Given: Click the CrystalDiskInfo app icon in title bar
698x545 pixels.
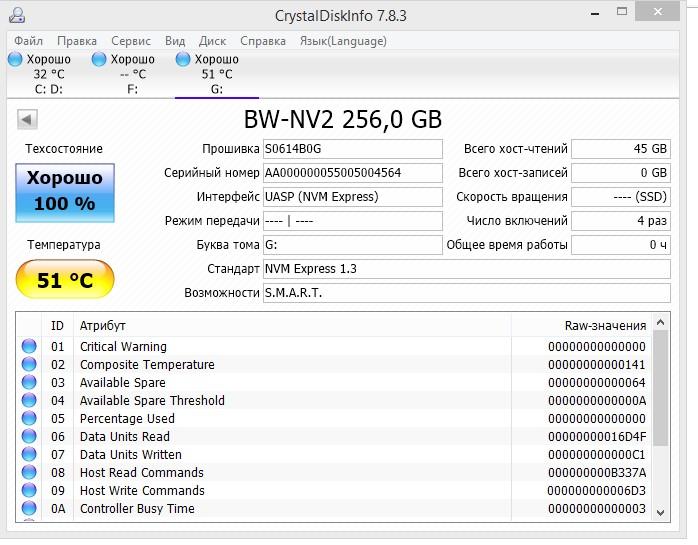Looking at the screenshot, I should point(18,16).
